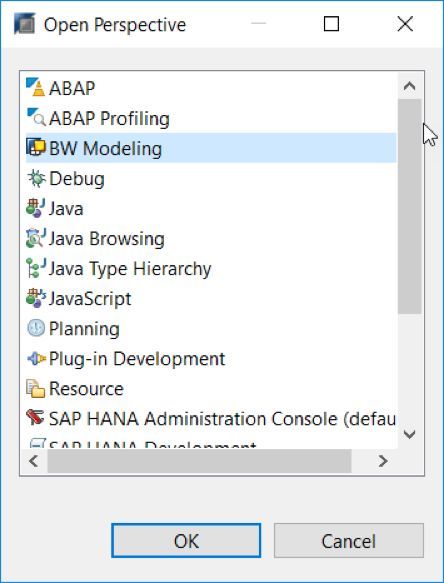444x583 pixels.
Task: Pick the Java Browsing label
Action: click(x=107, y=239)
